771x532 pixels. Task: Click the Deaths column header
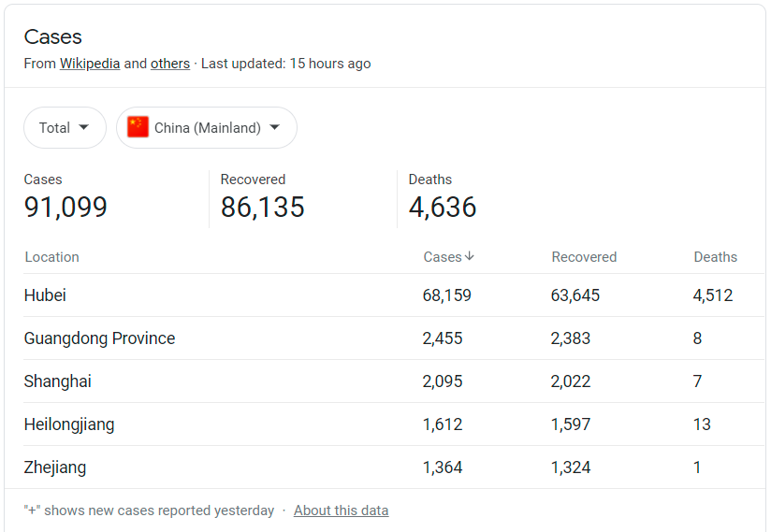715,257
